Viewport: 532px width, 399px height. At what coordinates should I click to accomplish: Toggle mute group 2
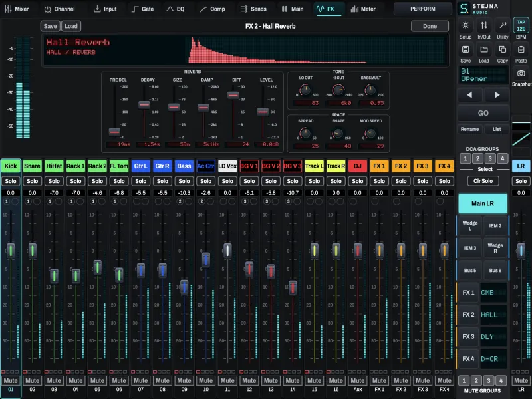[476, 380]
